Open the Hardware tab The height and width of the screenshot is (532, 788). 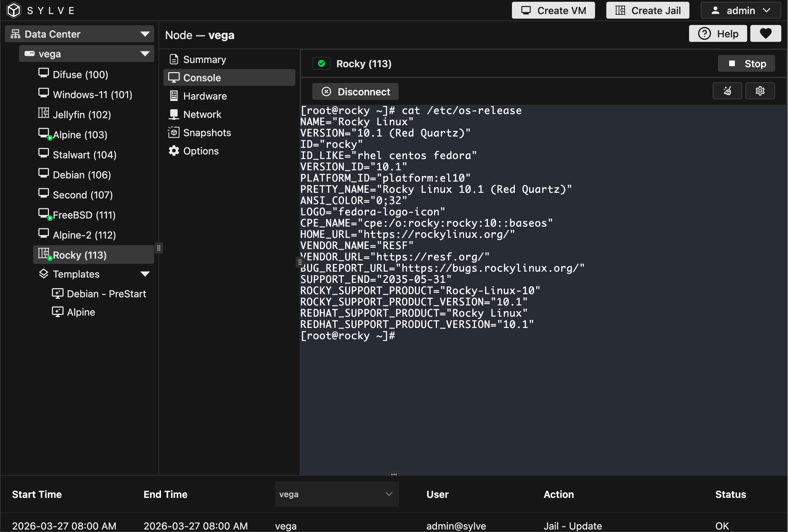tap(229, 96)
